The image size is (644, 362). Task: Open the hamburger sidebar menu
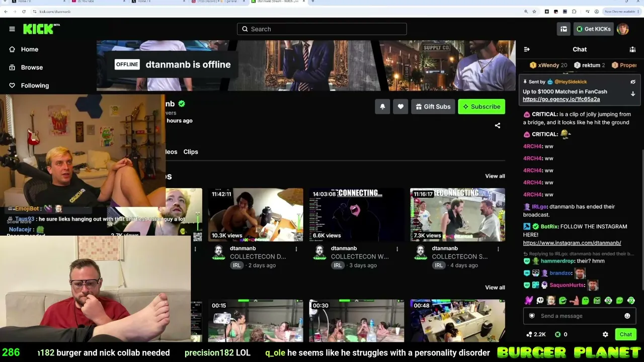(12, 29)
